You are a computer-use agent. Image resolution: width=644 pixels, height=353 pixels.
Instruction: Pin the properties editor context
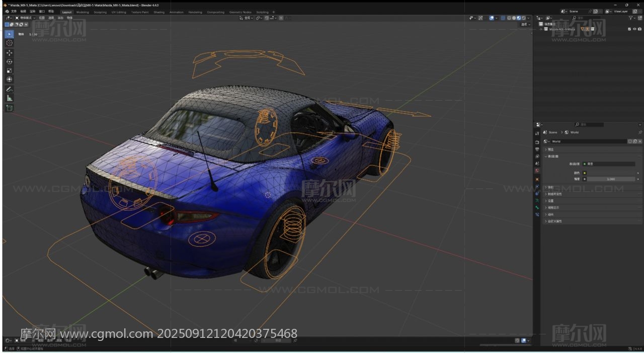point(640,132)
